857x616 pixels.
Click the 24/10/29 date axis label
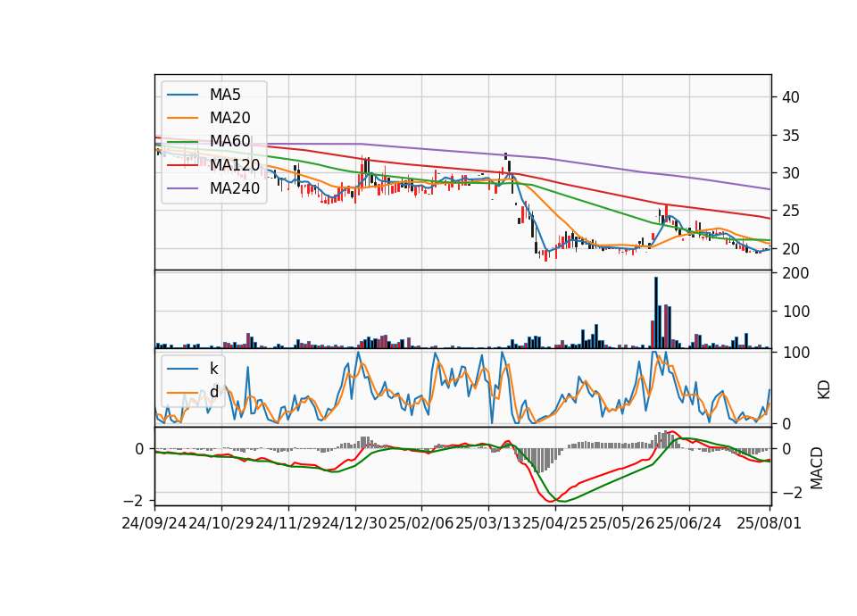point(221,523)
